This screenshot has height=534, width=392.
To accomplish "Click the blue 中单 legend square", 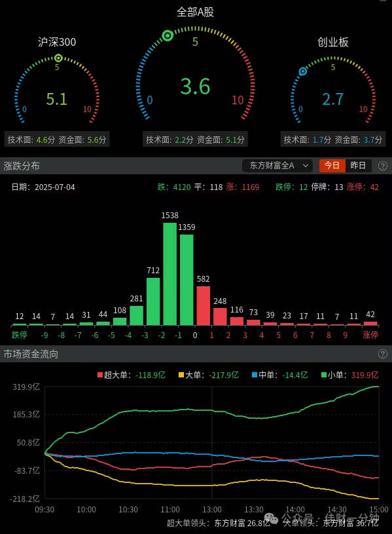I will click(x=254, y=375).
